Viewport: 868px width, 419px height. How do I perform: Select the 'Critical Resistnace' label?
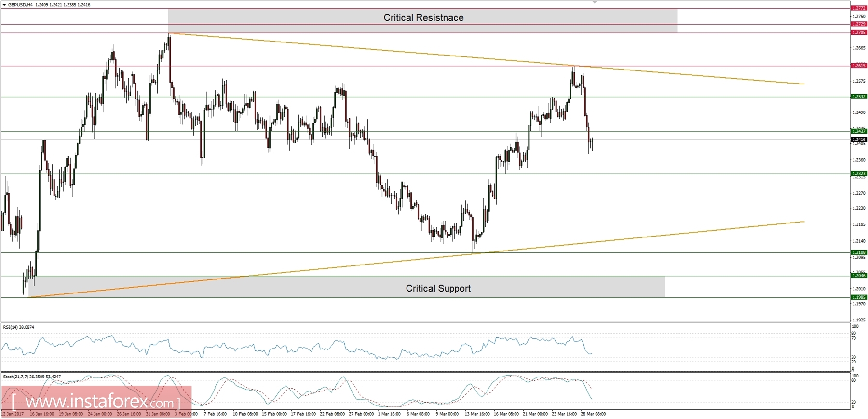423,18
